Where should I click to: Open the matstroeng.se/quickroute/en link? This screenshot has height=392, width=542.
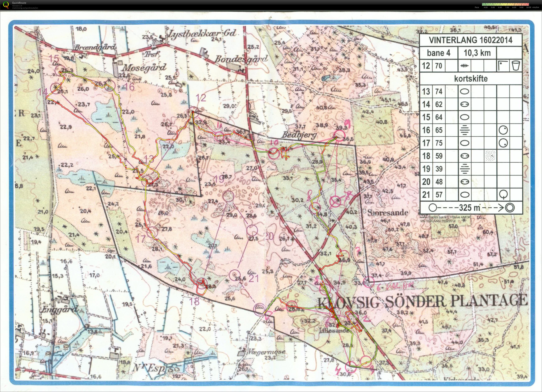pyautogui.click(x=25, y=8)
